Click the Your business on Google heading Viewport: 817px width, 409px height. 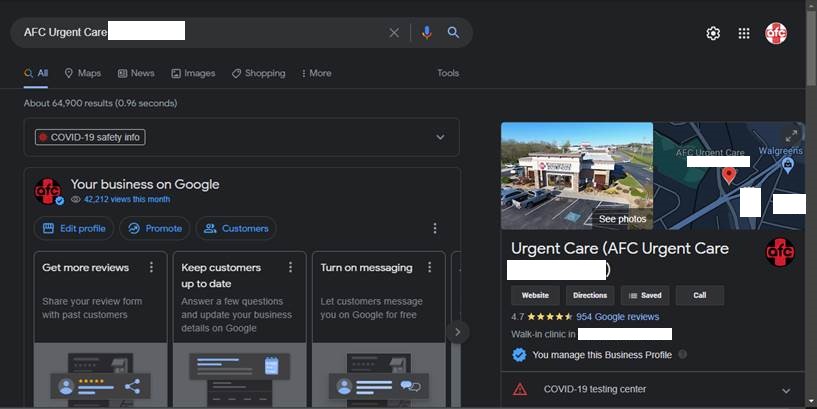[x=145, y=184]
